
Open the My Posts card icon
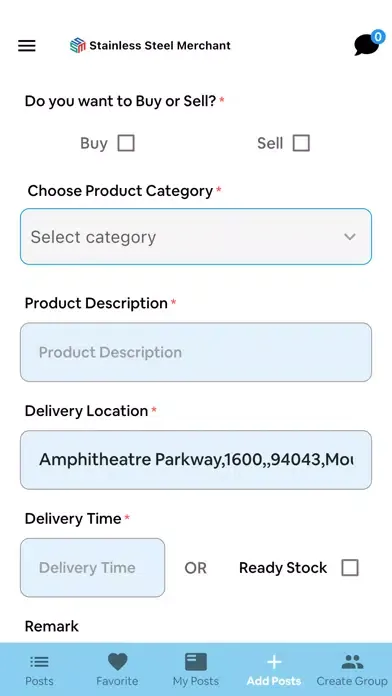coord(196,662)
